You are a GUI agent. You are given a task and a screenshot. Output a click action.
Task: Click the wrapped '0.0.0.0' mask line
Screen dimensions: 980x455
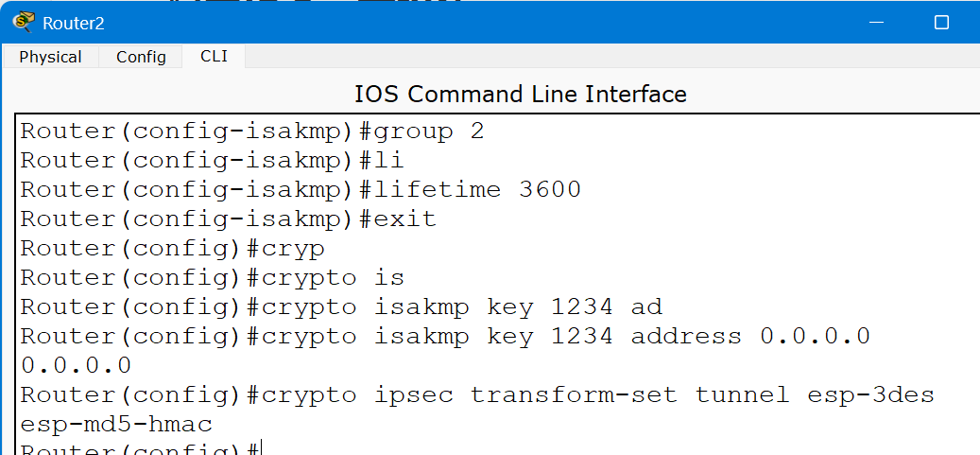pyautogui.click(x=76, y=365)
